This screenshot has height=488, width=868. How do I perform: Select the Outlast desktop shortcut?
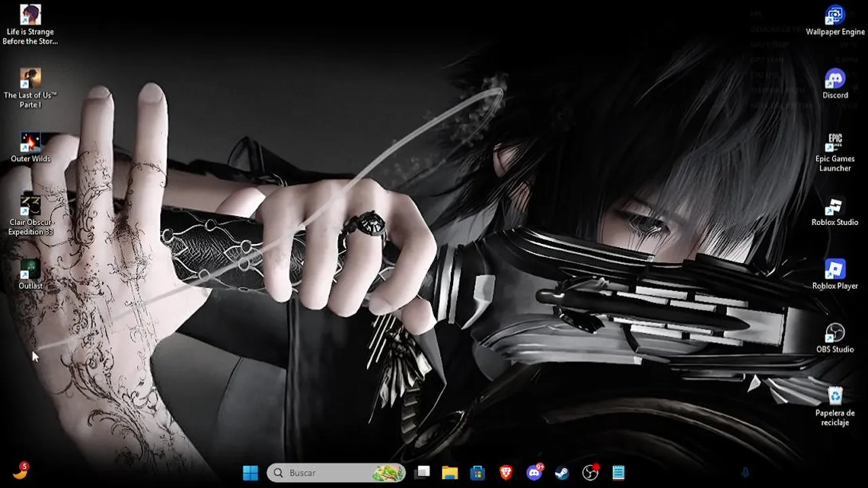pos(30,274)
